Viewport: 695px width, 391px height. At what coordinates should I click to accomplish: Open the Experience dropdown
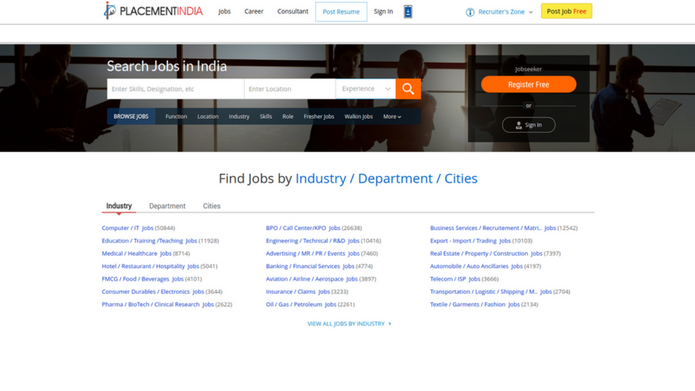tap(366, 89)
